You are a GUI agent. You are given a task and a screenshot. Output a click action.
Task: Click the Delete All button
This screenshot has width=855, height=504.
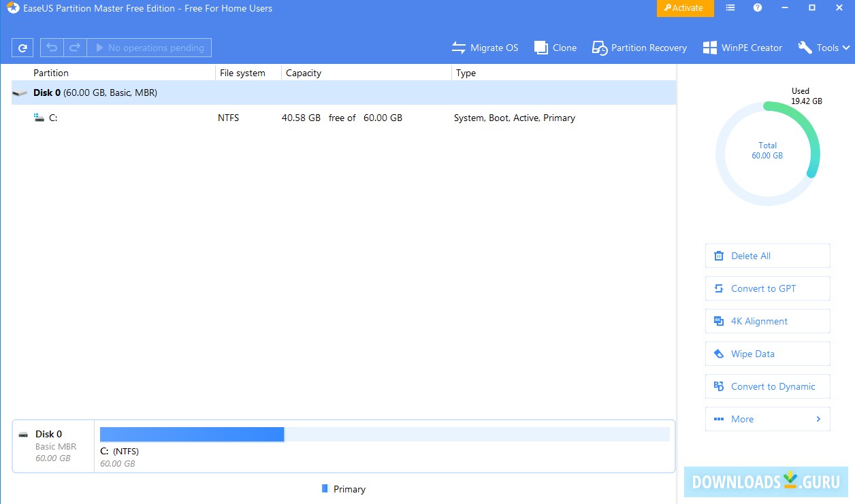[x=768, y=256]
